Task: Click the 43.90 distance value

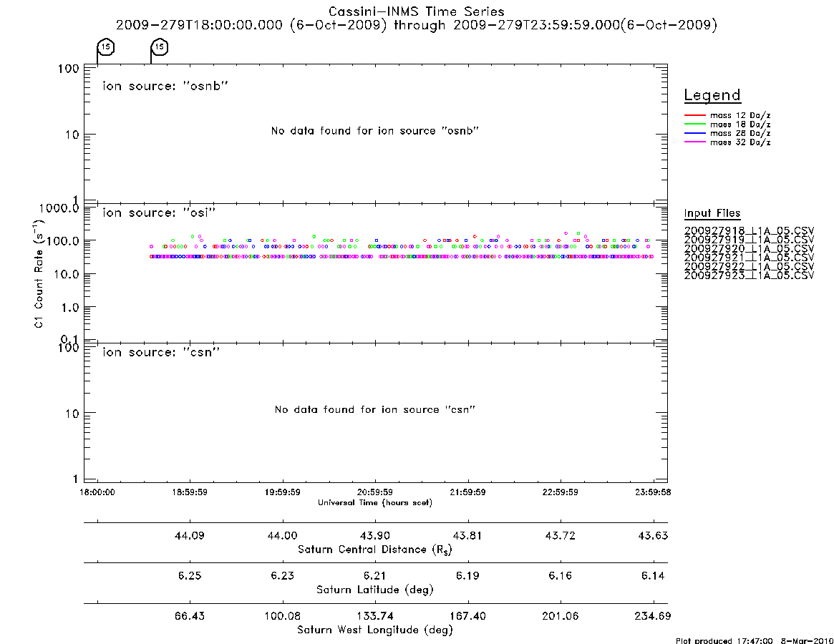Action: pyautogui.click(x=375, y=535)
